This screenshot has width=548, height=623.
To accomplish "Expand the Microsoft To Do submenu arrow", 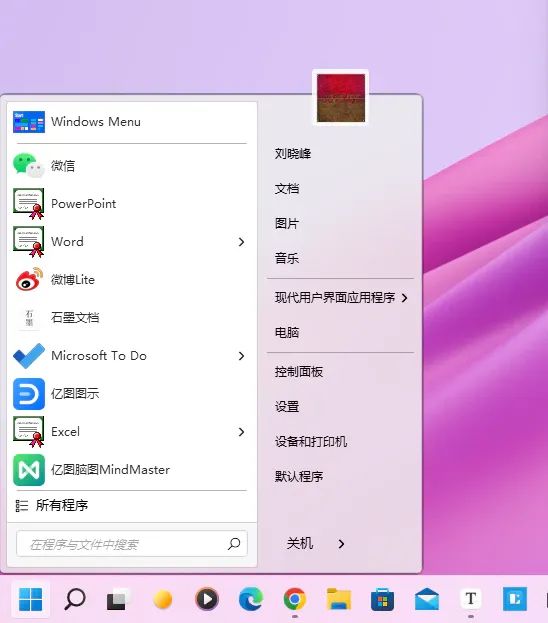I will click(241, 356).
